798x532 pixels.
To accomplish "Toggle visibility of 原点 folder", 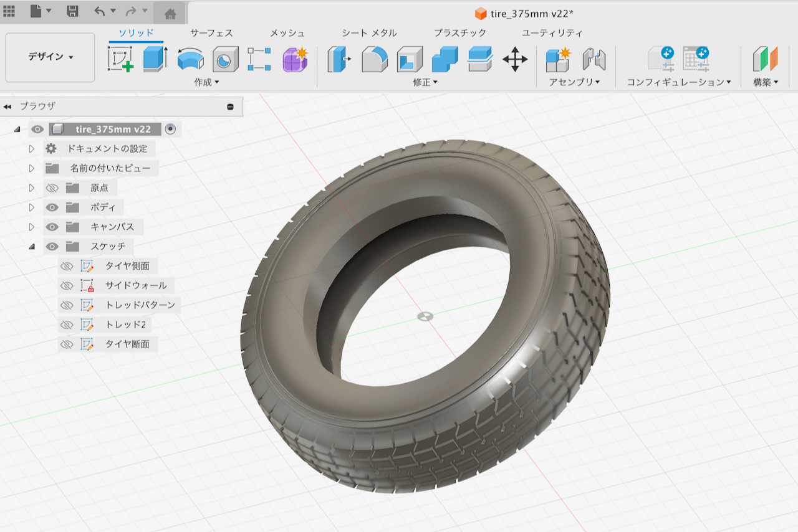I will click(52, 188).
